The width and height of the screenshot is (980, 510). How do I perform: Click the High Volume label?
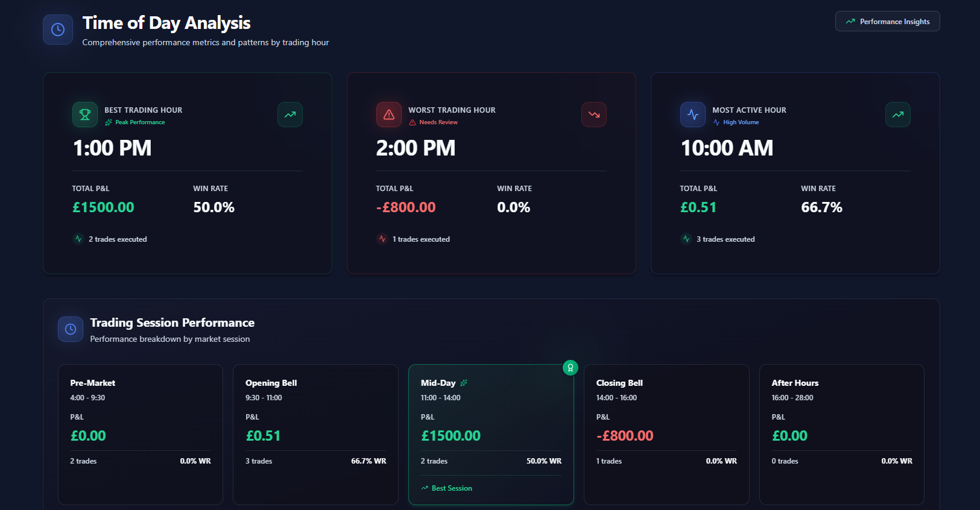point(741,122)
